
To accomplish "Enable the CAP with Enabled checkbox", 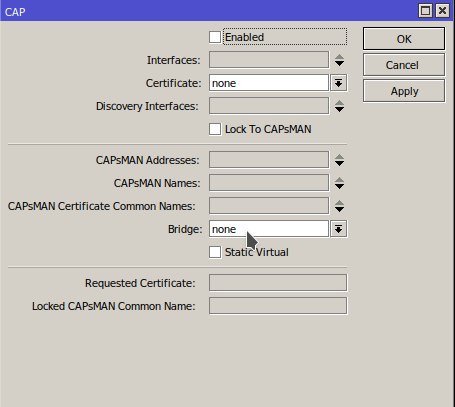I will tap(215, 37).
